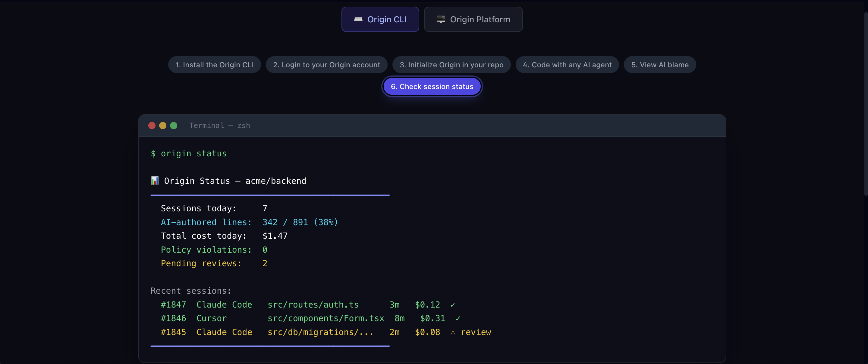The height and width of the screenshot is (364, 868).
Task: Show step 4 Code with any AI agent
Action: pyautogui.click(x=567, y=65)
